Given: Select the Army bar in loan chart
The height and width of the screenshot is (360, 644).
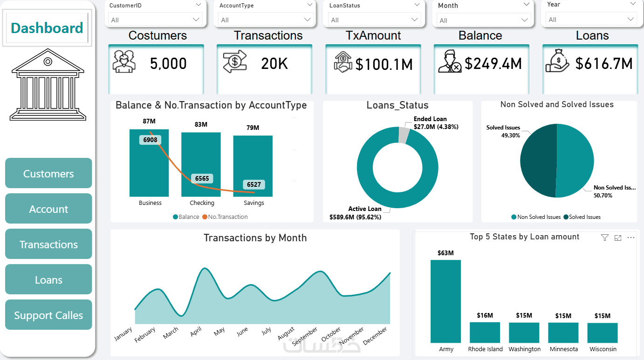Looking at the screenshot, I should pos(445,301).
